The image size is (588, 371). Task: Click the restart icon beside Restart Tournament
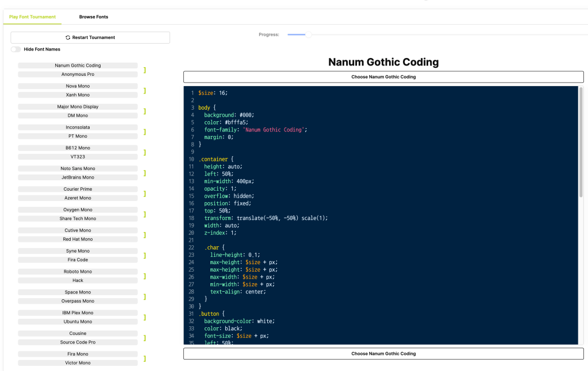pyautogui.click(x=68, y=37)
